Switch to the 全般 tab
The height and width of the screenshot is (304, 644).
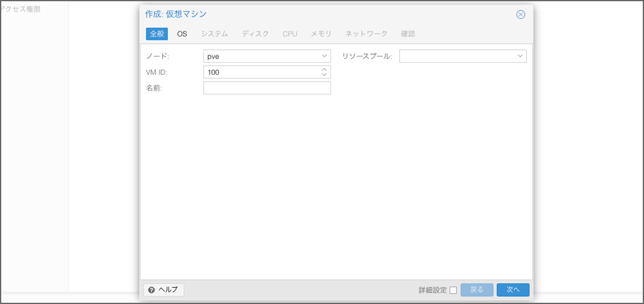coord(157,33)
